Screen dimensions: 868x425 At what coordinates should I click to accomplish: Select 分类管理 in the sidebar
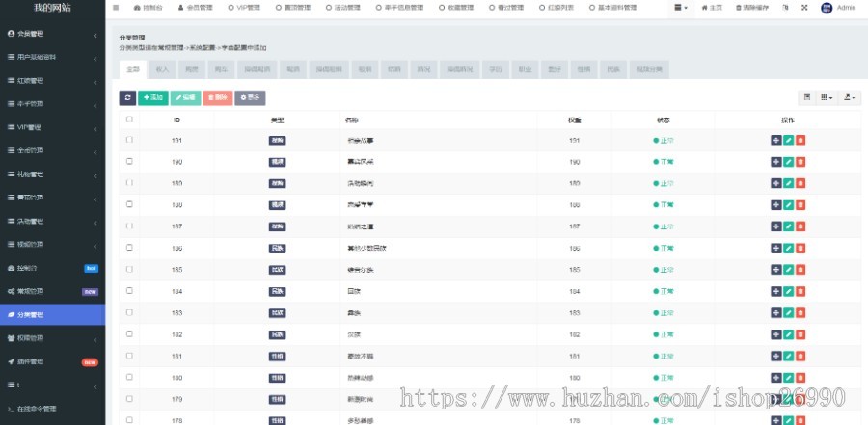[53, 315]
